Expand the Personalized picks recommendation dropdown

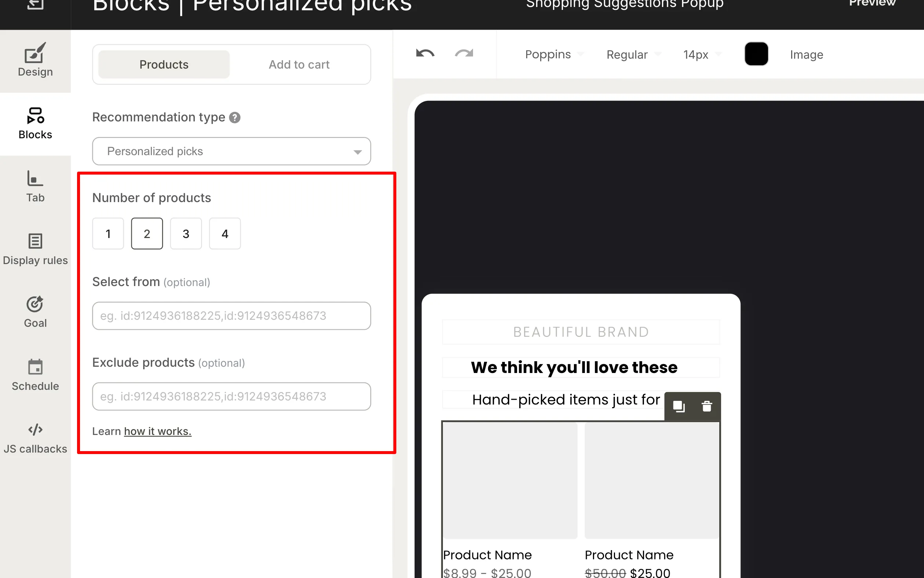coord(232,151)
